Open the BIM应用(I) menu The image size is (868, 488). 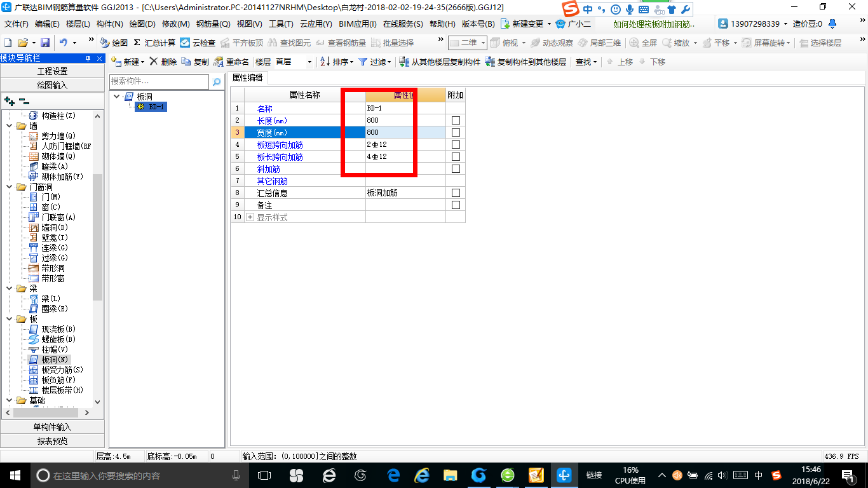(358, 24)
